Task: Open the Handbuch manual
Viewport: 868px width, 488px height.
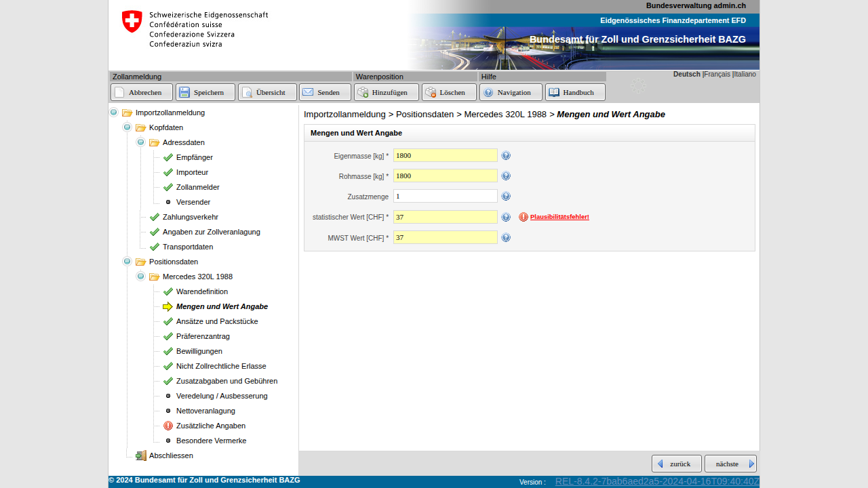Action: point(574,92)
